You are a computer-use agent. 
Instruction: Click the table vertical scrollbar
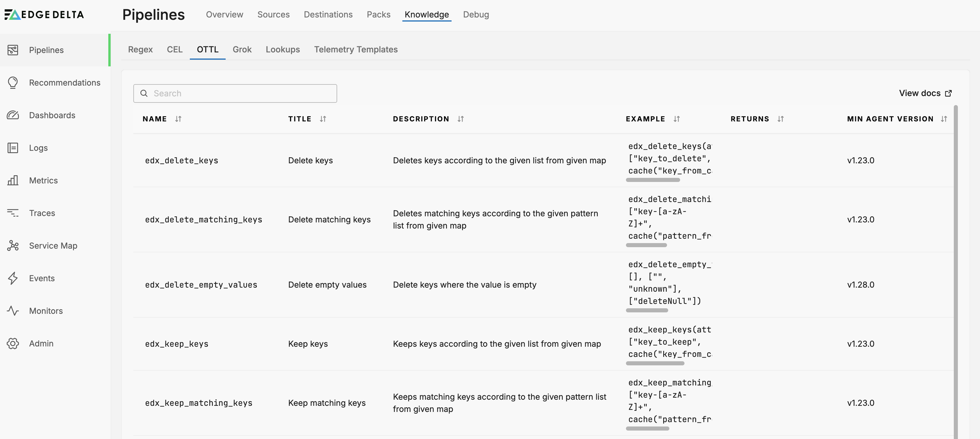(x=956, y=272)
